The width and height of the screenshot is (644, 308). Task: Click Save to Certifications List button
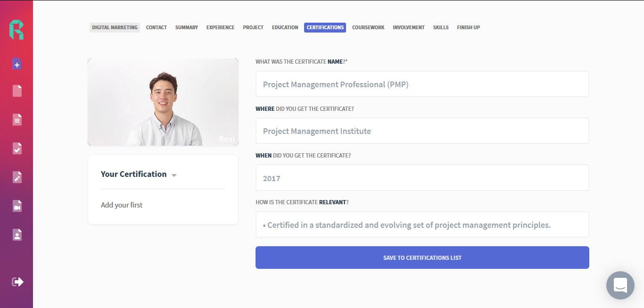pyautogui.click(x=422, y=258)
